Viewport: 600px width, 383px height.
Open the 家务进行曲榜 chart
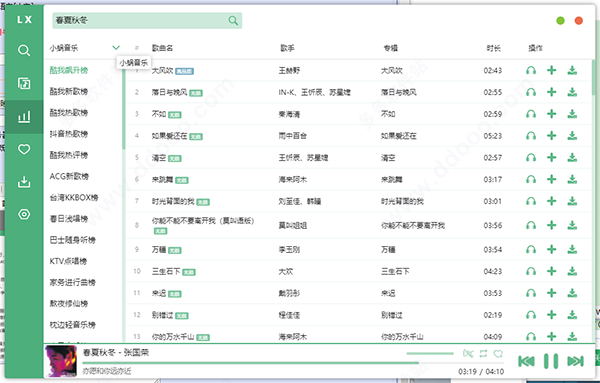click(73, 283)
